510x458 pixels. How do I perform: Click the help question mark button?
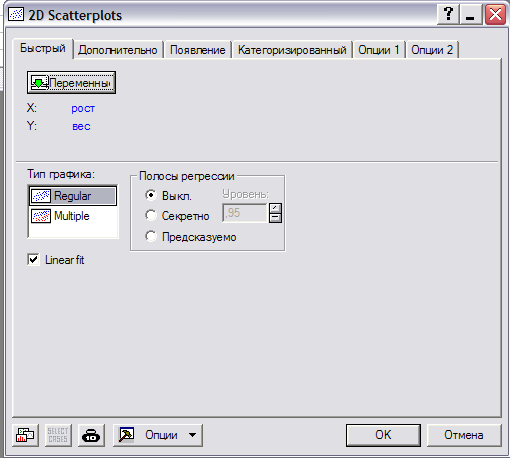448,15
